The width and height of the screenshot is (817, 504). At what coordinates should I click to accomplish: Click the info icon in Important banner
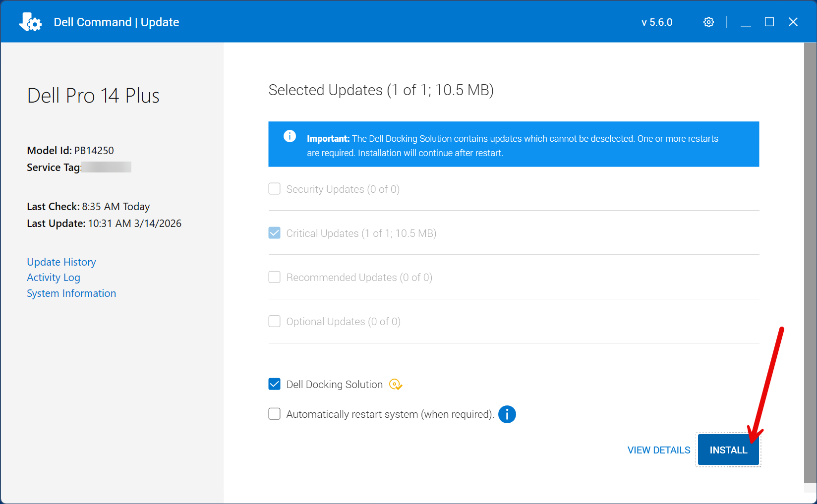point(290,136)
